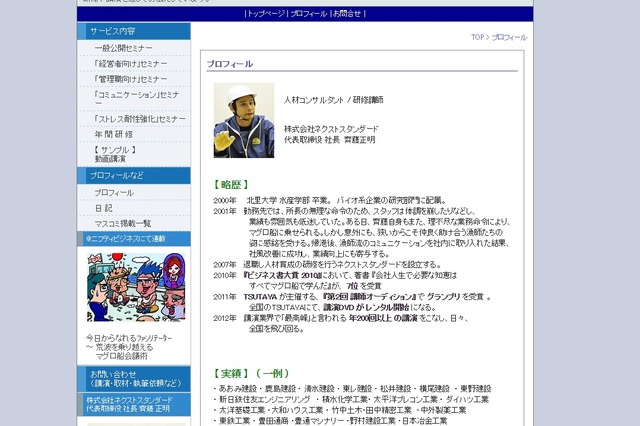Click the profile photo with white helmet
This screenshot has height=426, width=640.
[244, 120]
